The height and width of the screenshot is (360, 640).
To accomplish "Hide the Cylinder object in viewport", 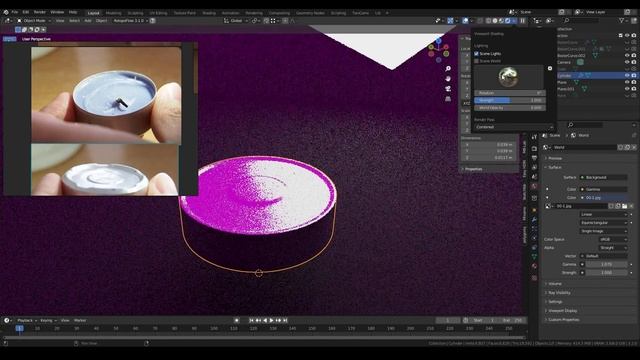I will click(627, 76).
